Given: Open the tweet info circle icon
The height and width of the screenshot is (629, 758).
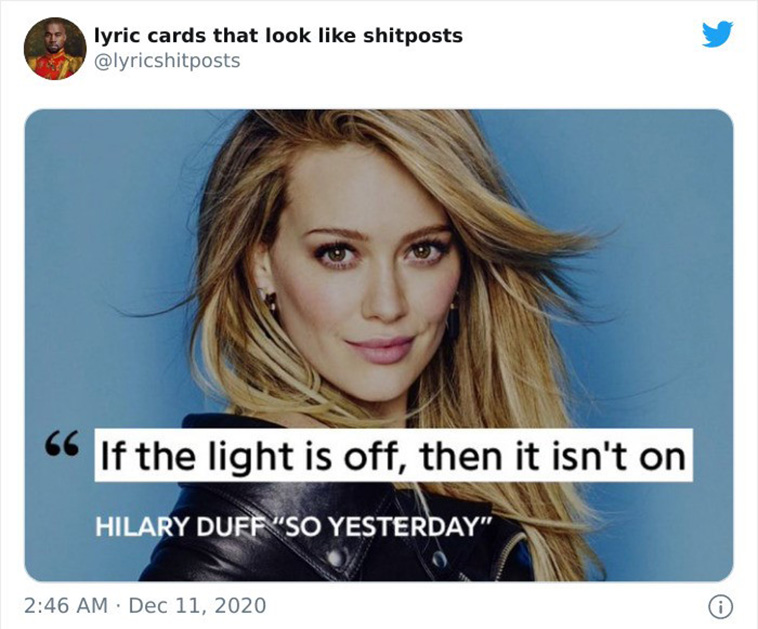Looking at the screenshot, I should (720, 607).
